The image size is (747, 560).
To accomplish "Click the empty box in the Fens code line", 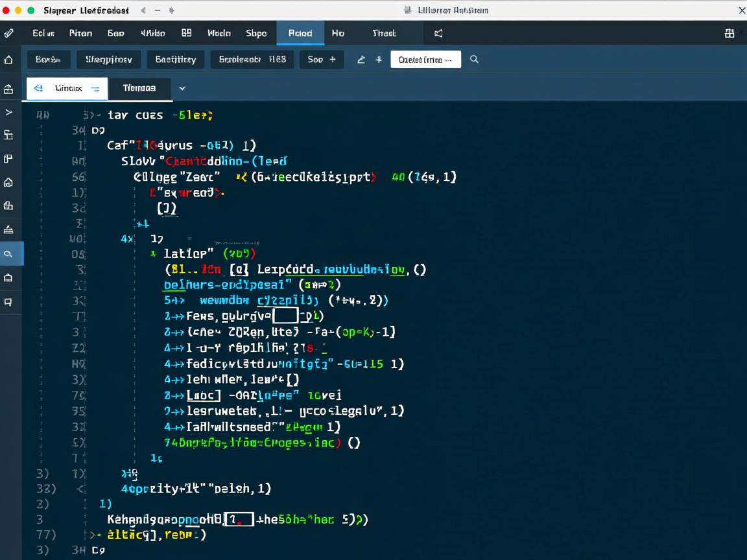I will coord(285,316).
